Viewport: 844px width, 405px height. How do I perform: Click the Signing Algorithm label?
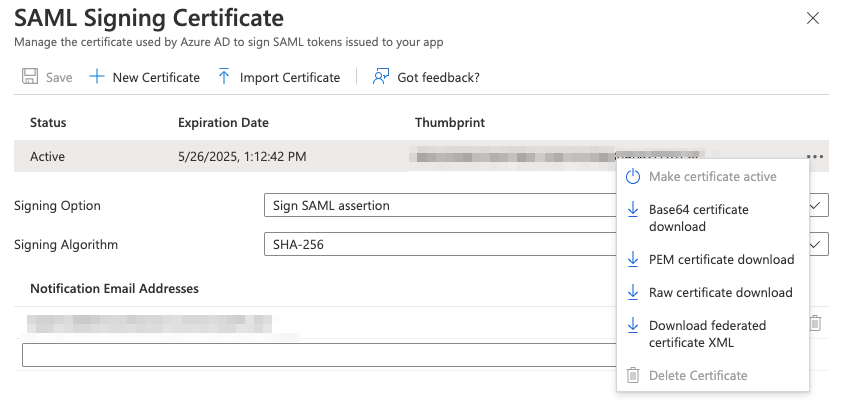[x=66, y=245]
